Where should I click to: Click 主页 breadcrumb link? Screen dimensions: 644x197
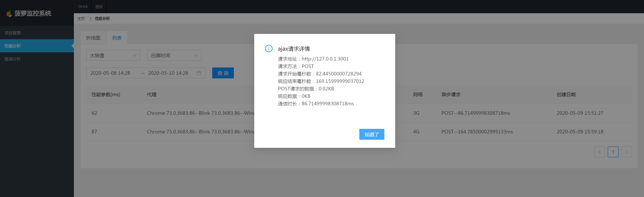(81, 18)
